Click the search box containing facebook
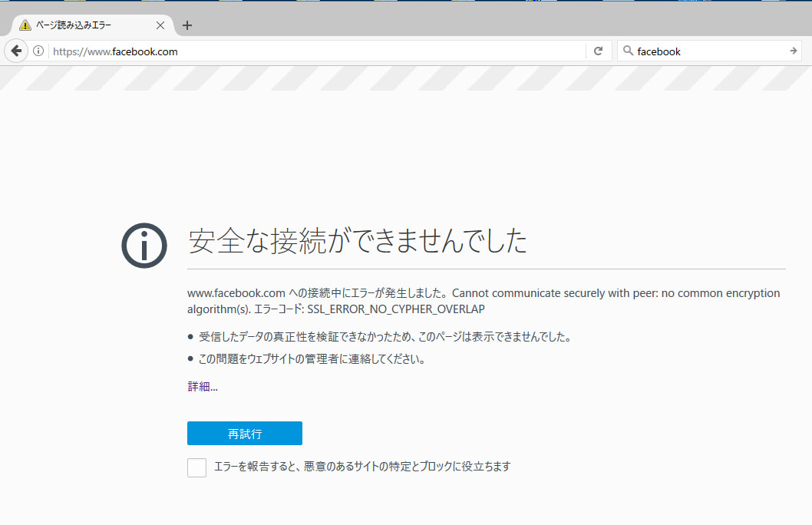 (x=709, y=51)
